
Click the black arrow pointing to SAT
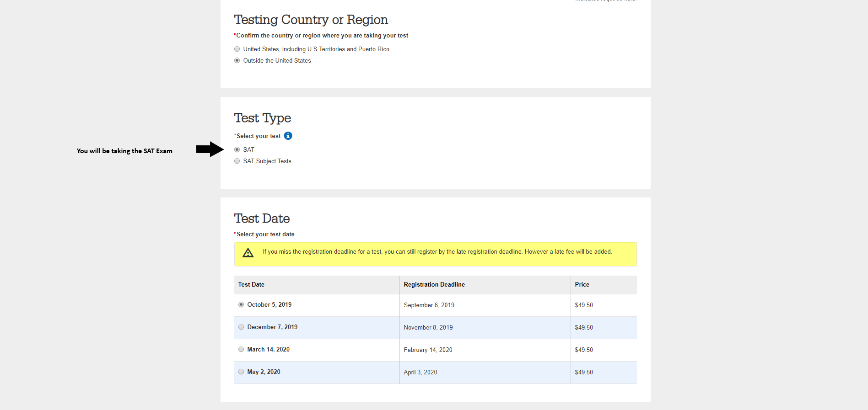[x=210, y=149]
